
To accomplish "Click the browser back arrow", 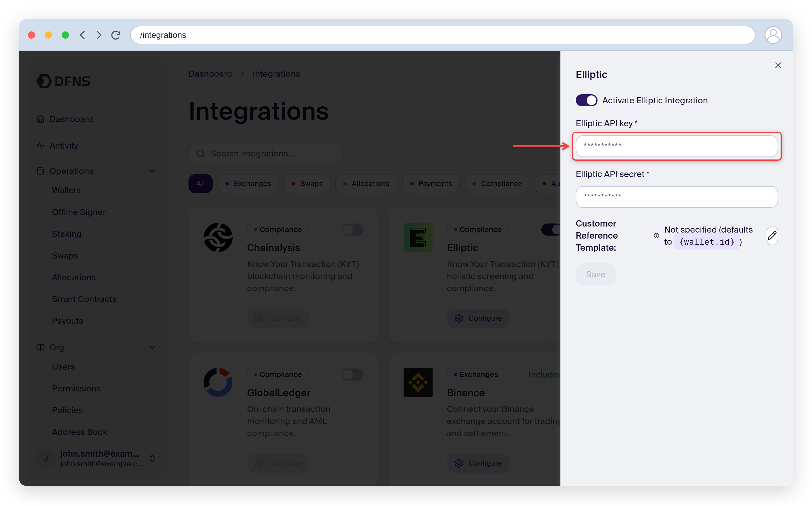I will click(82, 35).
